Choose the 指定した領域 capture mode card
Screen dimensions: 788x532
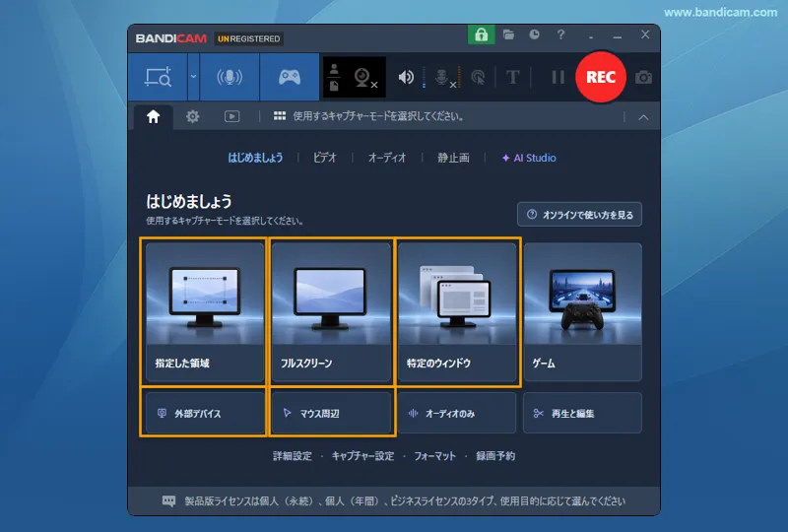tap(205, 311)
